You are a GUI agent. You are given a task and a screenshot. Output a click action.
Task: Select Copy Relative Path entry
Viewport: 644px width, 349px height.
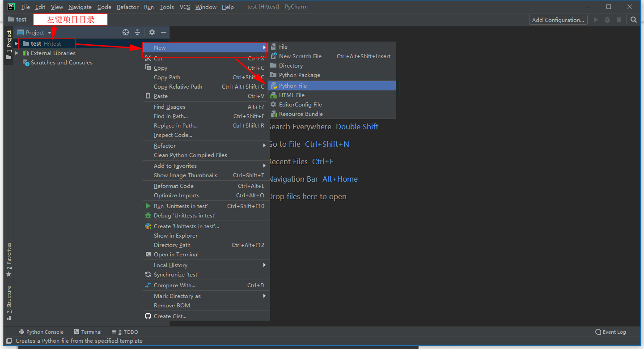[x=206, y=86]
